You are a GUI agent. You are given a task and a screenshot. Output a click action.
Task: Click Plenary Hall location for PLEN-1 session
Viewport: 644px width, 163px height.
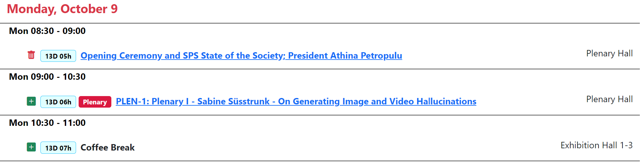pos(609,99)
